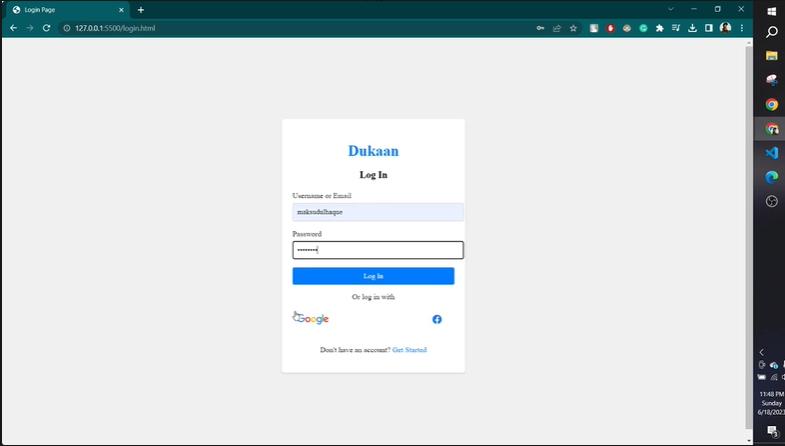Screen dimensions: 785x446
Task: Click the page vertical scrollbar
Action: point(748,237)
